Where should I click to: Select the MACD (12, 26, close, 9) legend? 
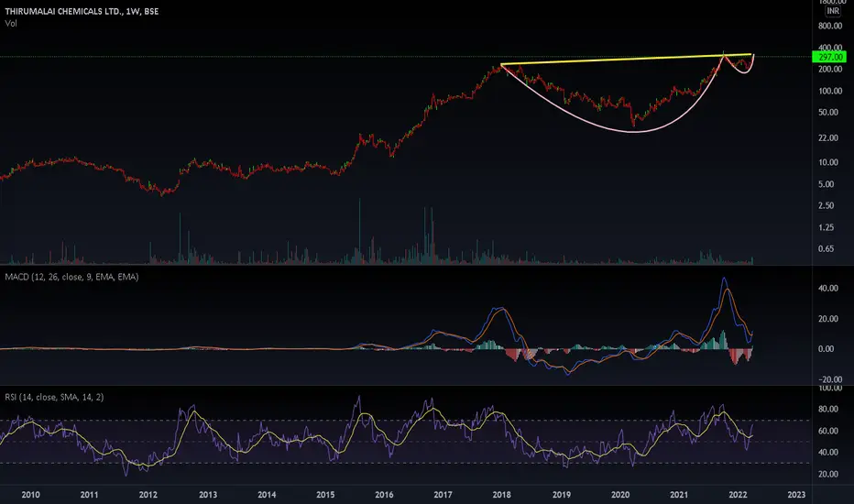71,277
